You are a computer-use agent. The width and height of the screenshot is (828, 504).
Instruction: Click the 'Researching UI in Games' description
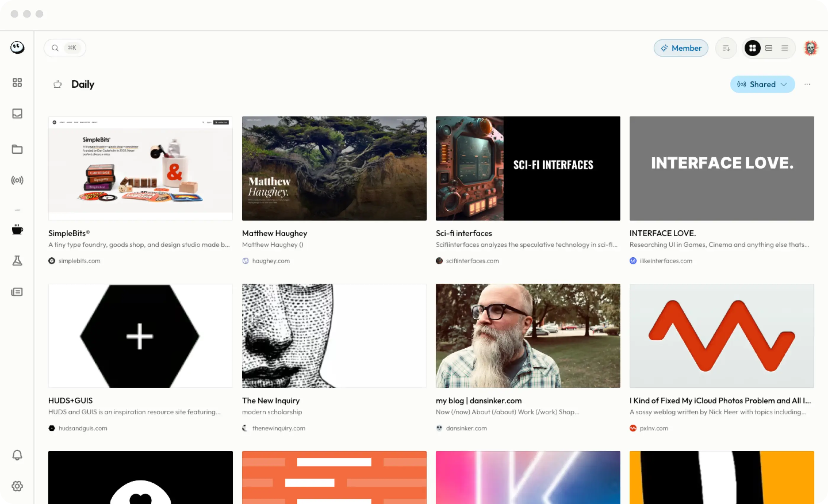click(x=719, y=245)
